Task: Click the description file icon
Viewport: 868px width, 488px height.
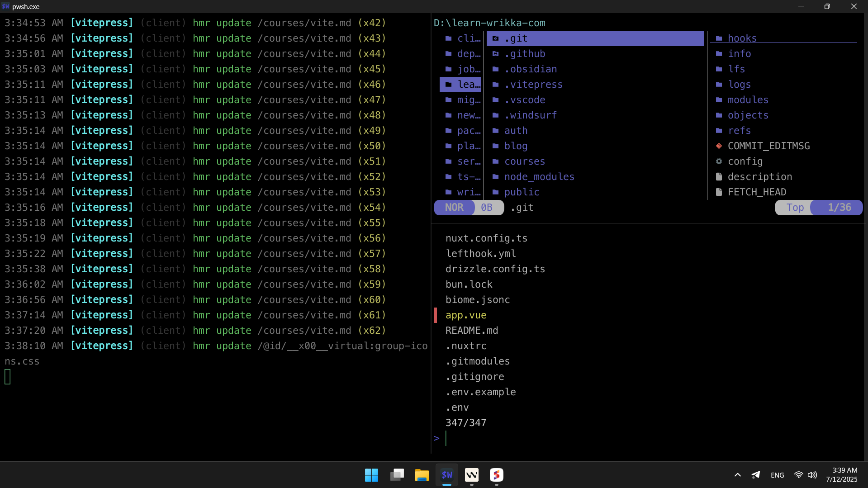Action: click(719, 177)
